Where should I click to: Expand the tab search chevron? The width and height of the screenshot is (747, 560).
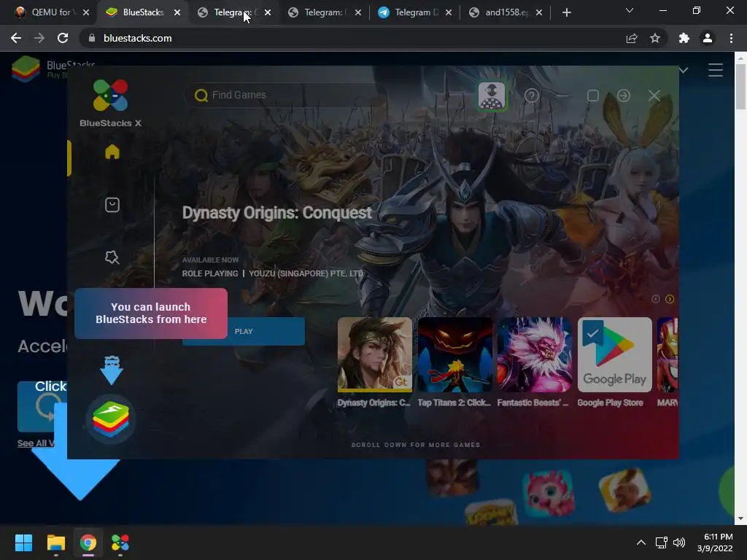(630, 10)
